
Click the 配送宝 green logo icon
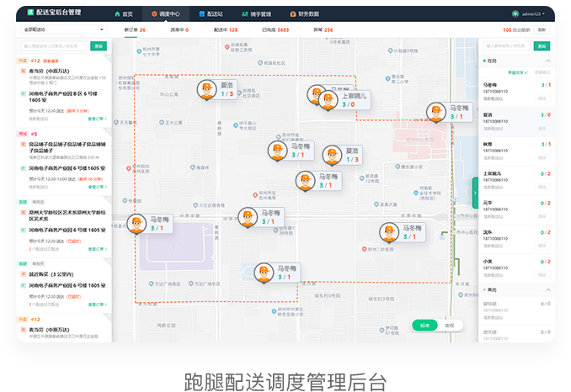(31, 13)
